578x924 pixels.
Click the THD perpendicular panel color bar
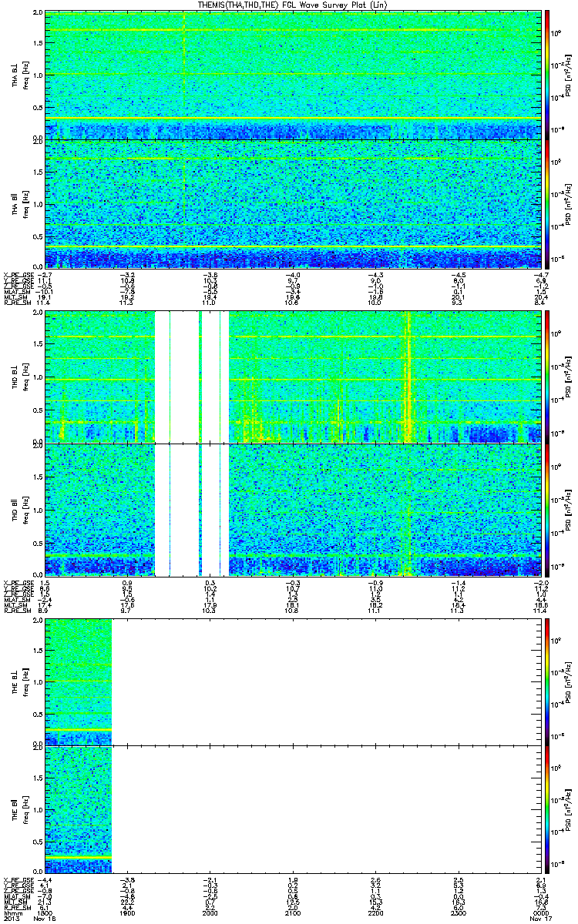(548, 376)
